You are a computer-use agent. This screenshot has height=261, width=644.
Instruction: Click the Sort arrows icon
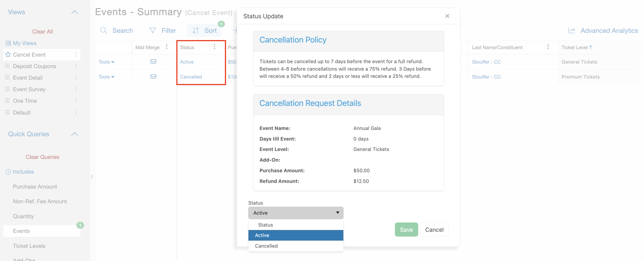click(x=196, y=31)
